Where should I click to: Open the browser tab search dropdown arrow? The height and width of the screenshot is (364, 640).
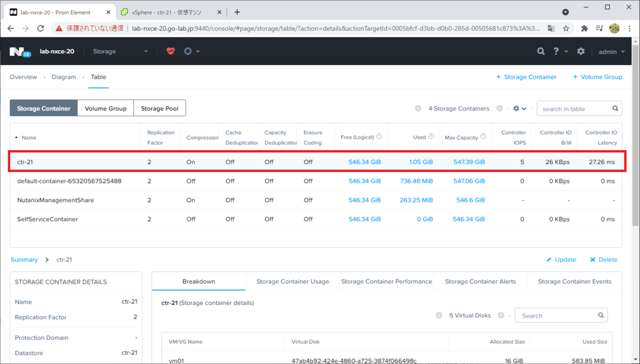[x=565, y=12]
